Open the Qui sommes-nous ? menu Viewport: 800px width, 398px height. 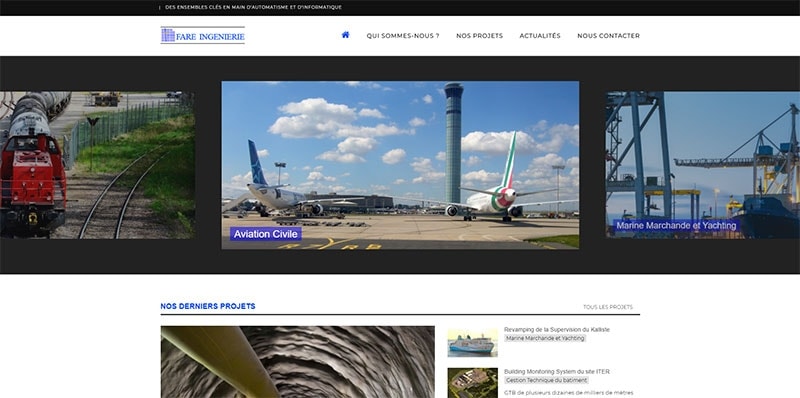[403, 36]
